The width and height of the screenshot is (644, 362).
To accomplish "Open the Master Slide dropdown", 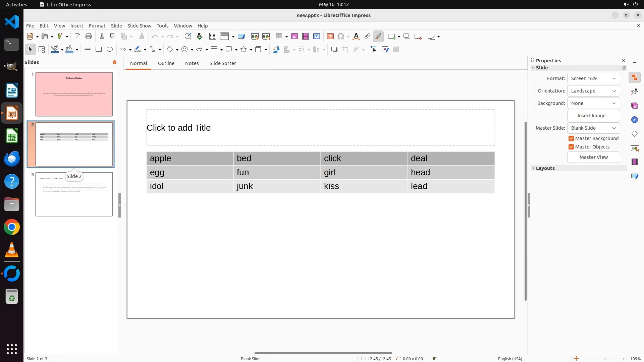I will [593, 128].
